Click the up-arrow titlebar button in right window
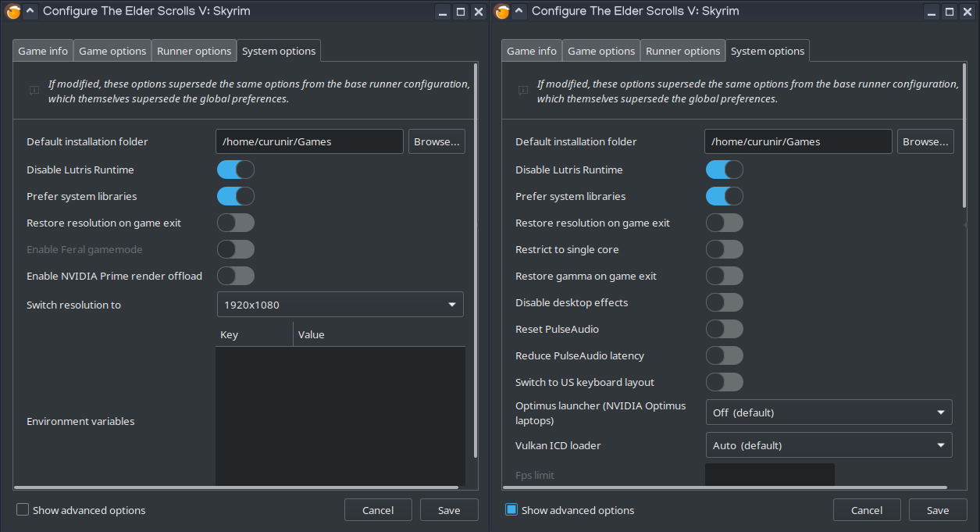This screenshot has height=532, width=980. click(x=519, y=12)
